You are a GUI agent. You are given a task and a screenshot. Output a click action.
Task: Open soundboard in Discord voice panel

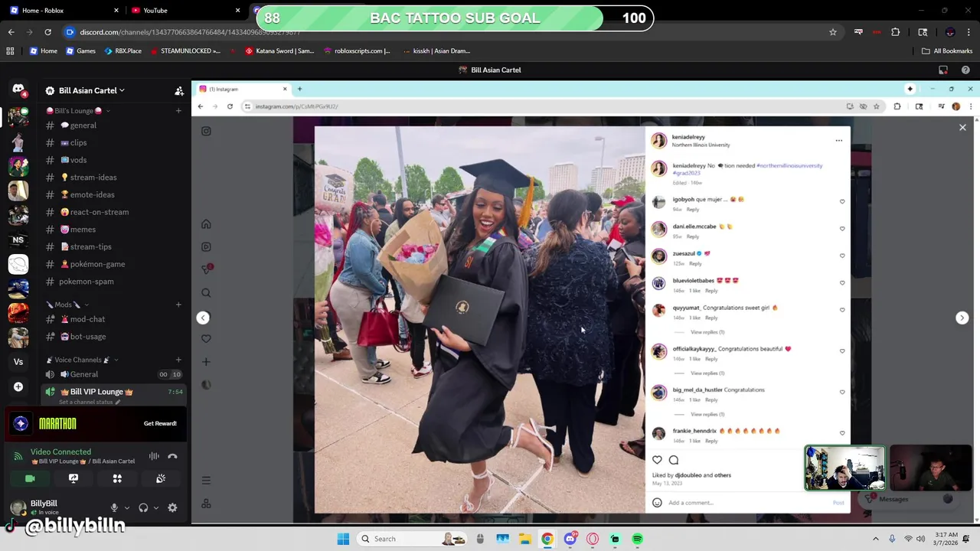161,478
